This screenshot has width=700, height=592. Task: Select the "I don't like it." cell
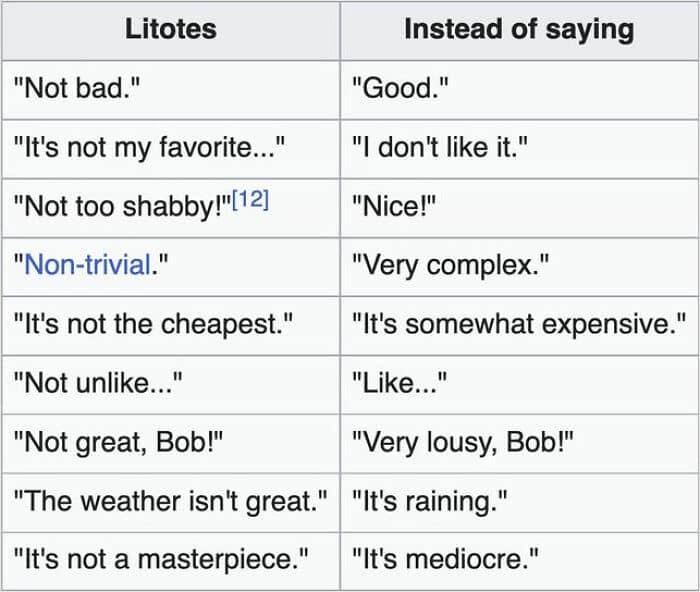pyautogui.click(x=439, y=148)
